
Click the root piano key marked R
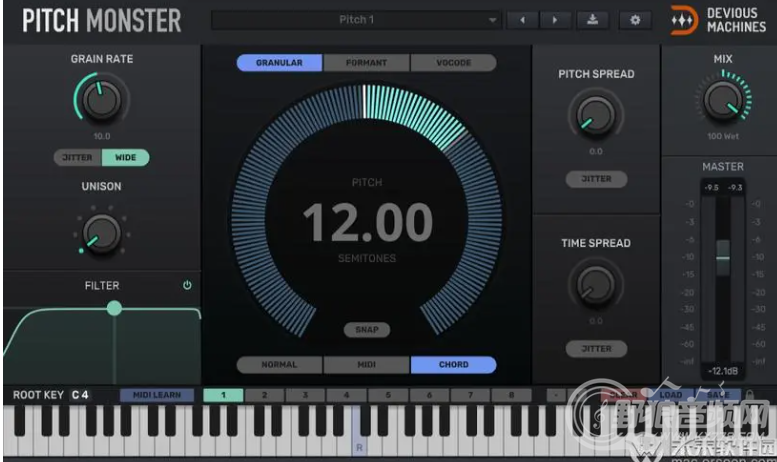click(x=359, y=431)
